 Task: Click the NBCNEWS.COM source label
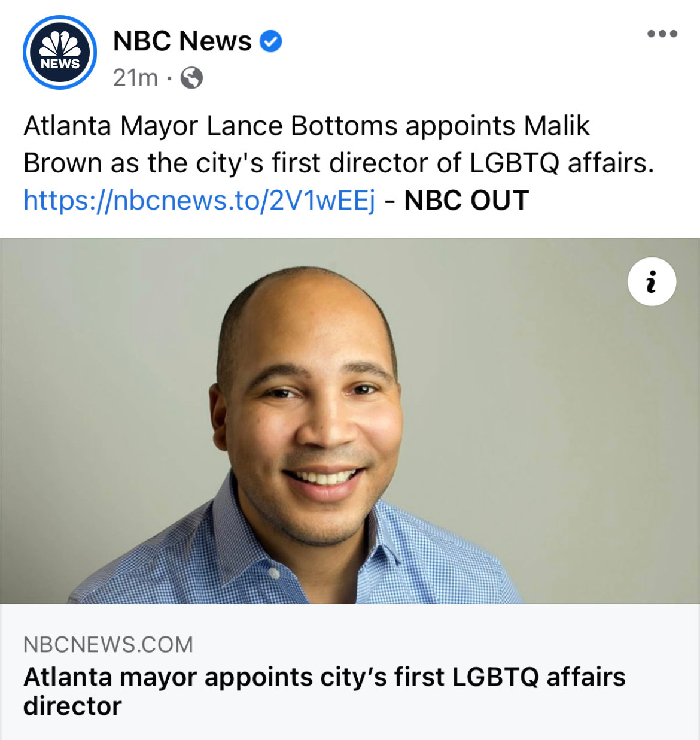[108, 645]
